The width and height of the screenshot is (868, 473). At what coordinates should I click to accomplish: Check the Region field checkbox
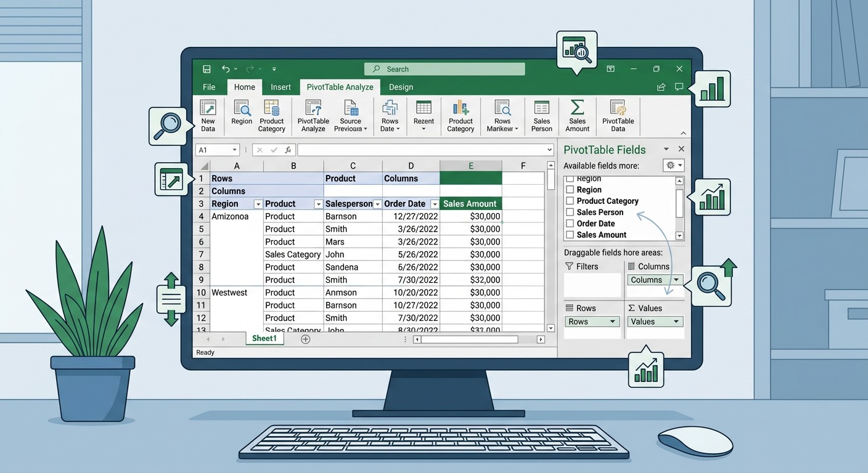[x=570, y=190]
